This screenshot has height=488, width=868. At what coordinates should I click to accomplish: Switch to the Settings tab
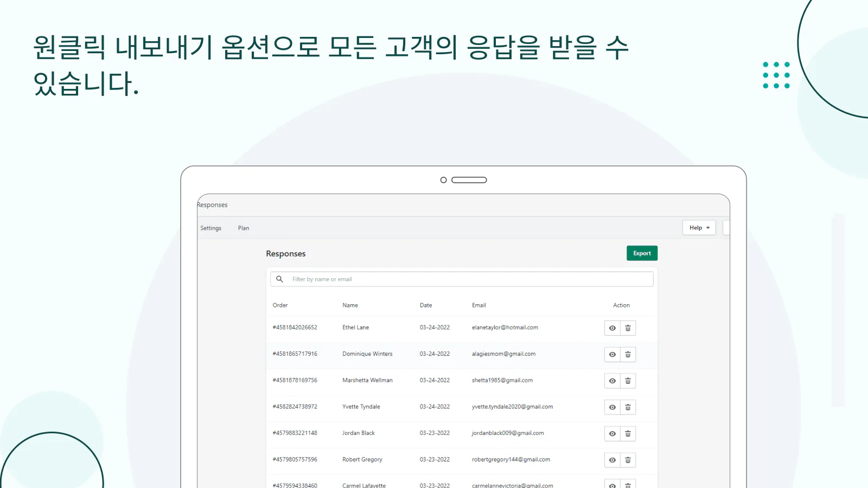coord(211,228)
